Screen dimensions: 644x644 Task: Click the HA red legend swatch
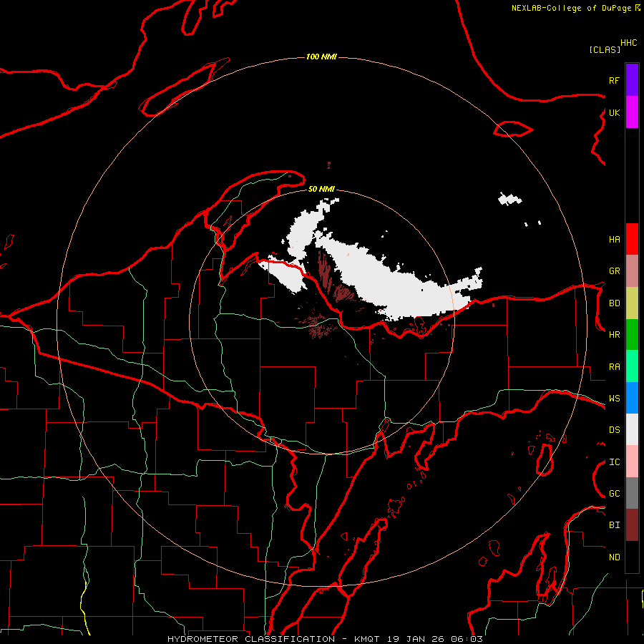click(632, 239)
